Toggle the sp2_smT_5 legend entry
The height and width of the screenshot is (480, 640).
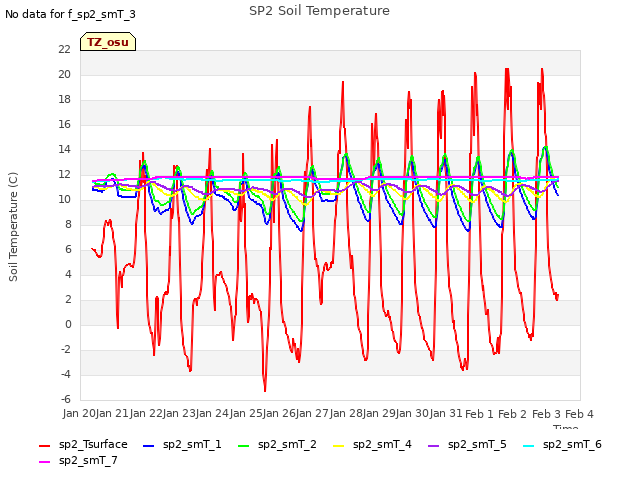coord(467,444)
